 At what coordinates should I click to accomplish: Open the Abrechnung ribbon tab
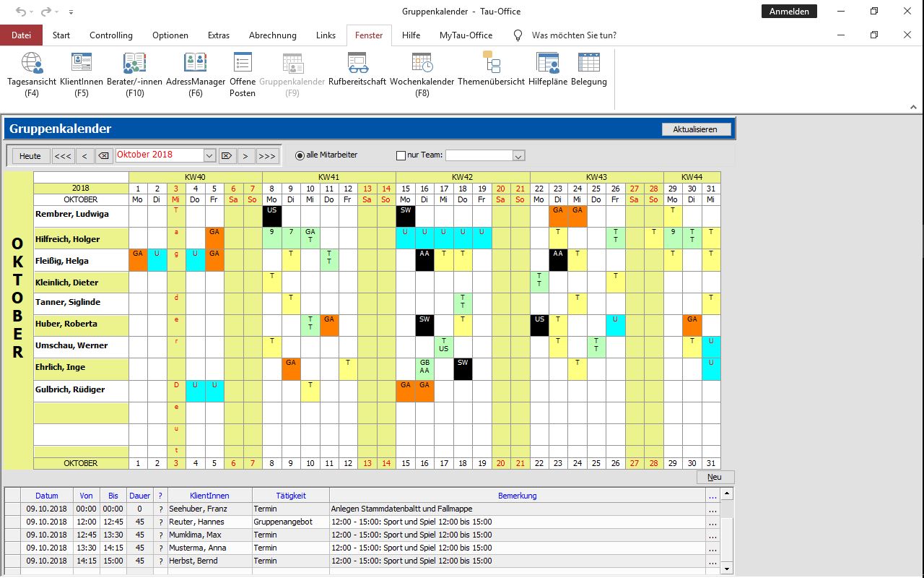coord(273,35)
